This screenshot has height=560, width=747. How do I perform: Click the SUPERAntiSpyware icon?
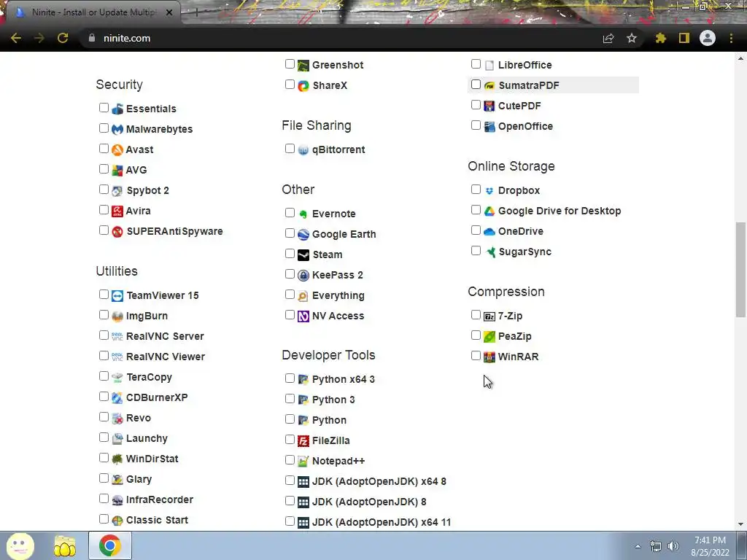[x=117, y=231]
